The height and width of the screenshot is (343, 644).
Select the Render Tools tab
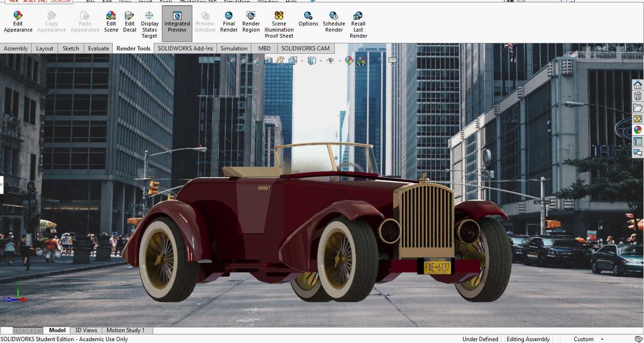133,49
